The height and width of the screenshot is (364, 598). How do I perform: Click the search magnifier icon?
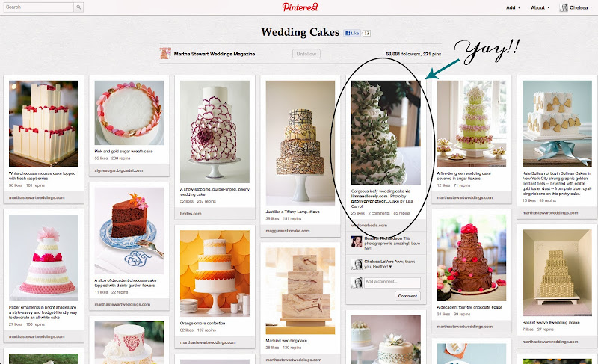78,7
